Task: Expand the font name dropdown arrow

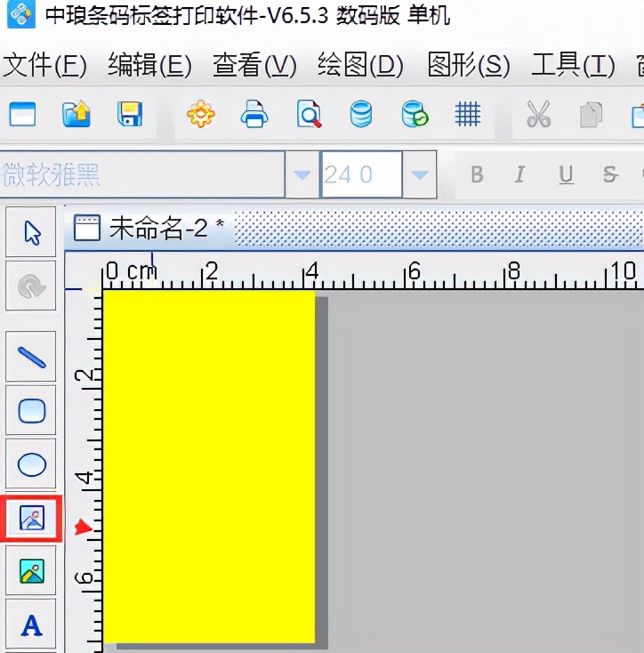Action: [302, 174]
